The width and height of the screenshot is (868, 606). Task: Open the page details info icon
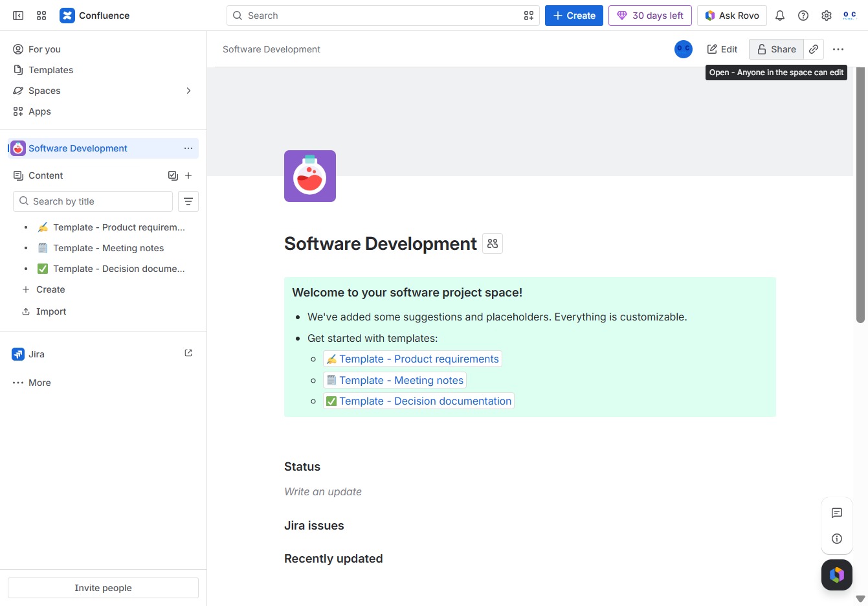837,539
